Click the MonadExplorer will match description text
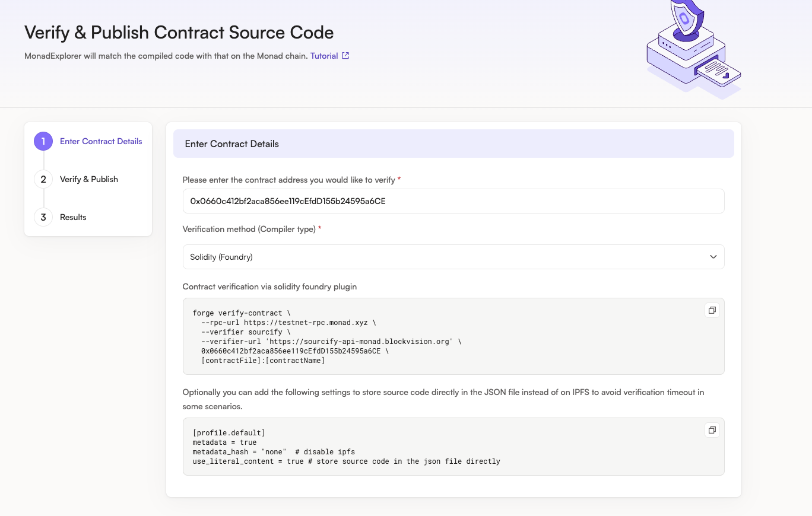The width and height of the screenshot is (812, 516). coord(166,56)
